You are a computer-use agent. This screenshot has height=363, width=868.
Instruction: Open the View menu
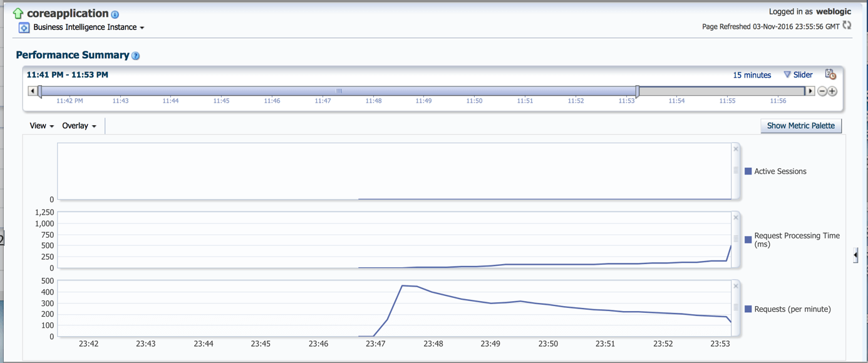(41, 126)
